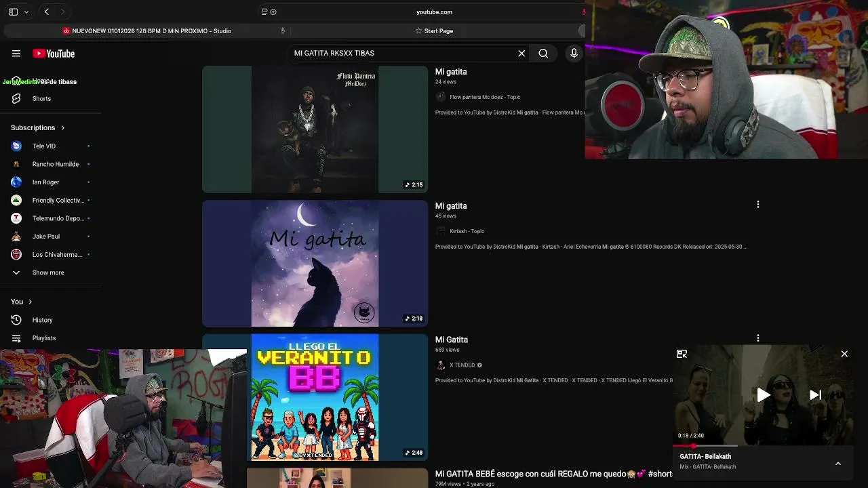Screen dimensions: 868x488
Task: Expand the miniplayer to the watch page
Action: [x=682, y=354]
